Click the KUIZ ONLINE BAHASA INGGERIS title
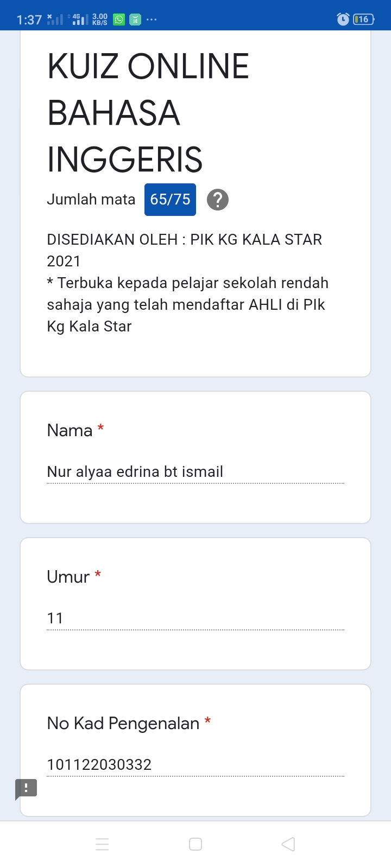 click(x=148, y=113)
